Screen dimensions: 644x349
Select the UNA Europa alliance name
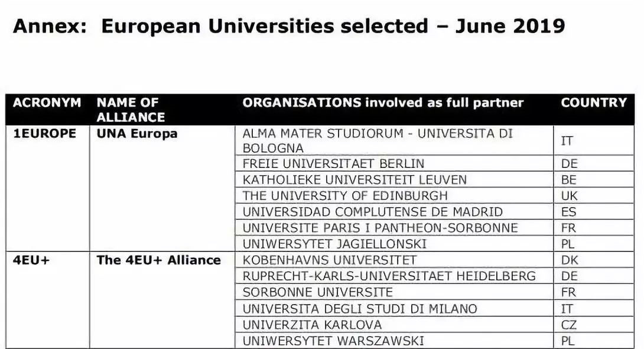click(137, 134)
